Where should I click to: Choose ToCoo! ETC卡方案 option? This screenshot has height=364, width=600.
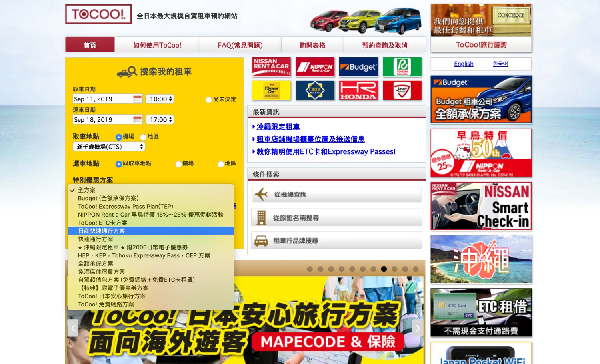tap(151, 223)
